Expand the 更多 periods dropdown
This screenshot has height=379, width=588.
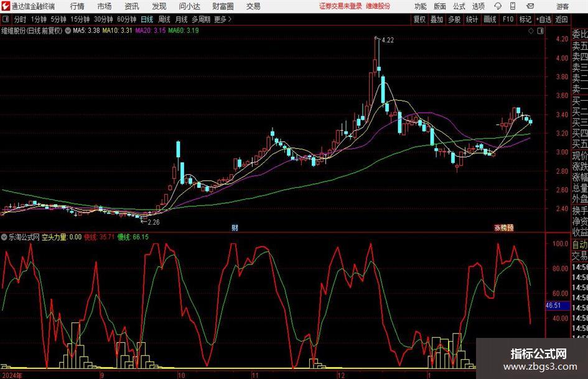(223, 19)
